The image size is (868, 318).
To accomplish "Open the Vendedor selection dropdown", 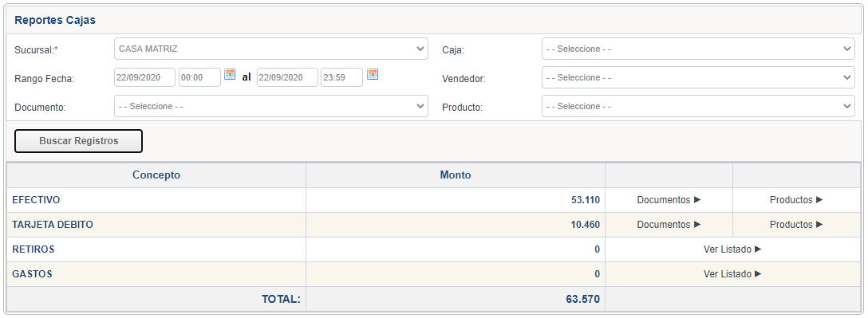I will click(x=698, y=77).
